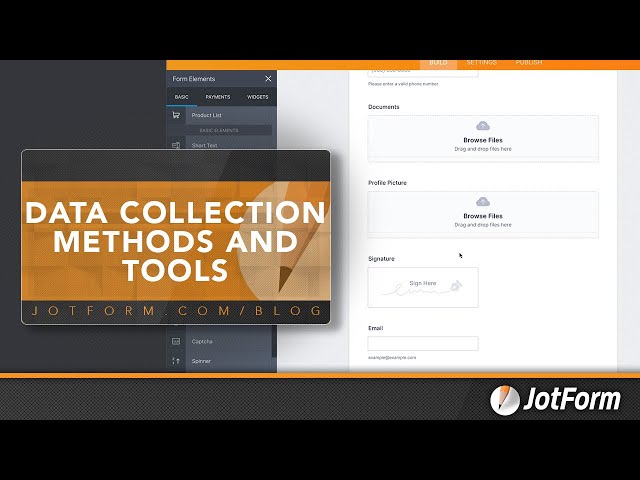Open the PAYMENTS tab
This screenshot has height=480, width=640.
click(x=218, y=97)
